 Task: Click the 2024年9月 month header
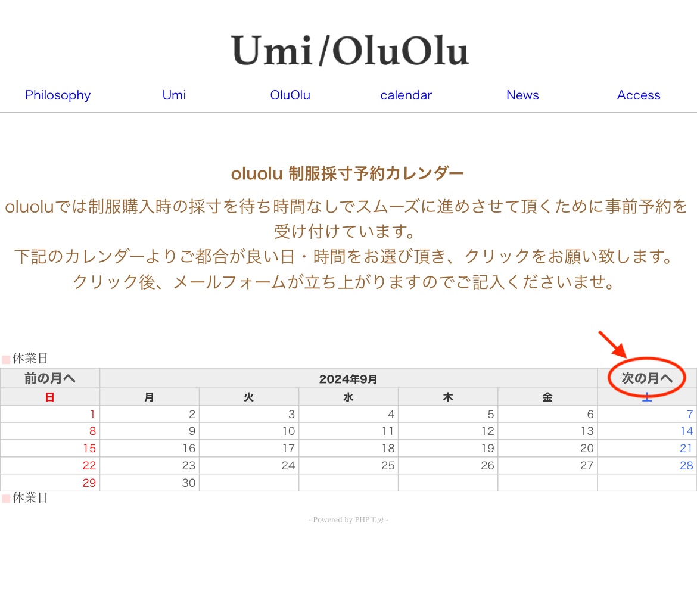coord(348,379)
